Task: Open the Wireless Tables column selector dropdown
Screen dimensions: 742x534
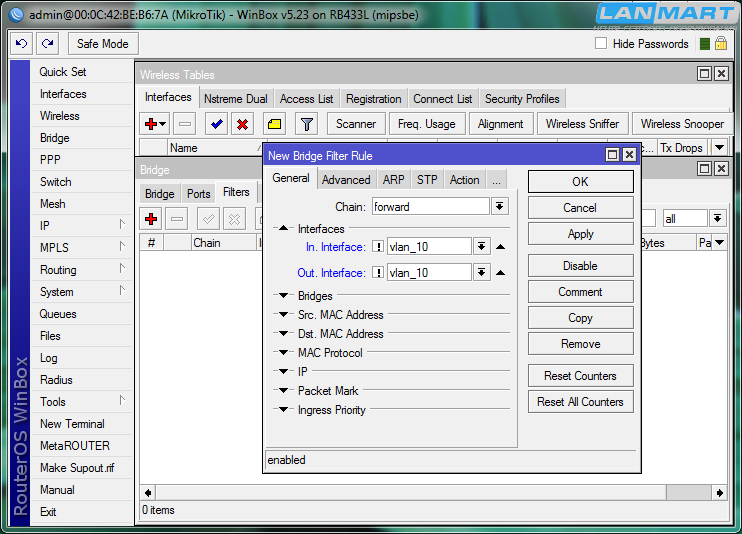Action: pyautogui.click(x=720, y=148)
